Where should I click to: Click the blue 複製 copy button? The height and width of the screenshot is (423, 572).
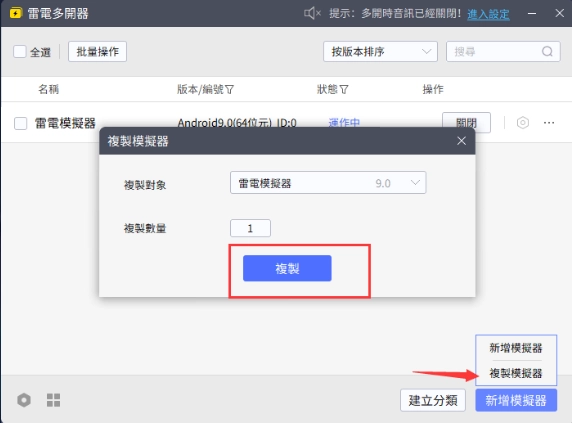pyautogui.click(x=287, y=268)
